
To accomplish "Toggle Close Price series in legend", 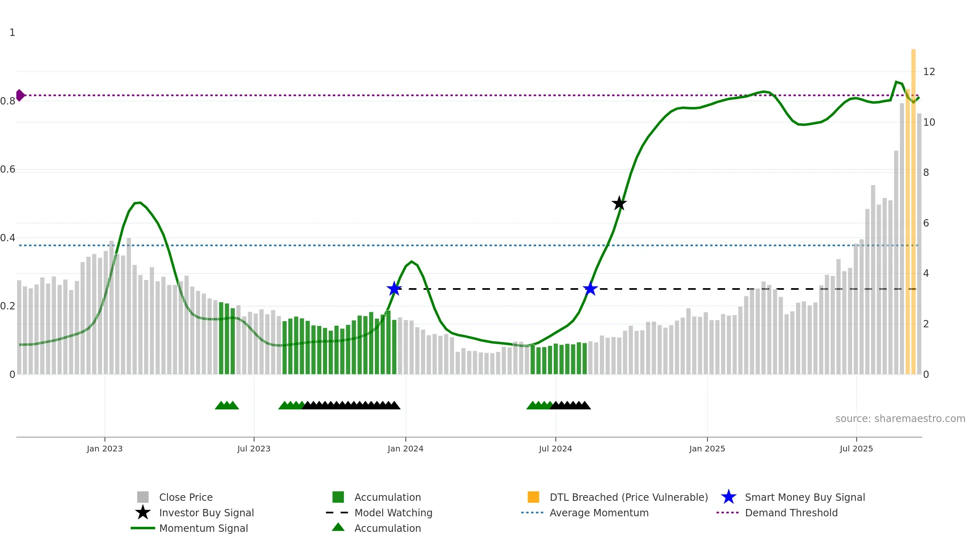I will point(186,497).
